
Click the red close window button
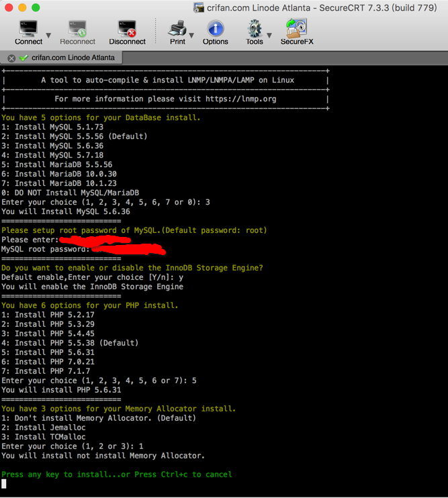[9, 7]
